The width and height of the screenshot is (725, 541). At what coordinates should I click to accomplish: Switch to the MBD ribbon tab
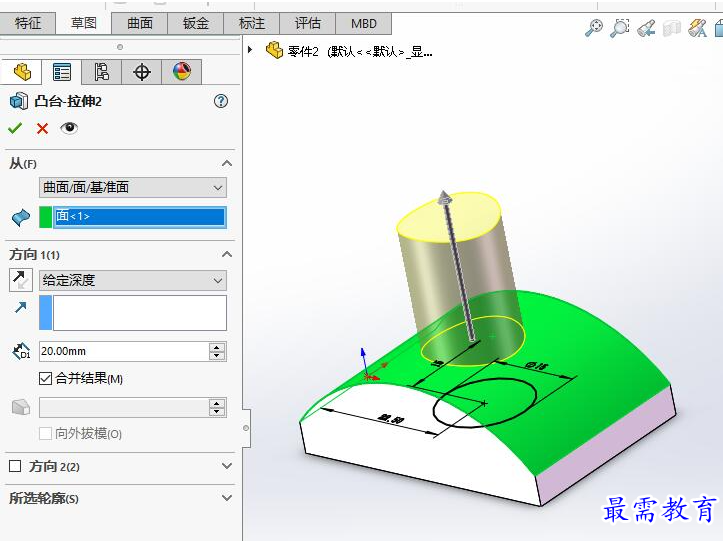(363, 23)
